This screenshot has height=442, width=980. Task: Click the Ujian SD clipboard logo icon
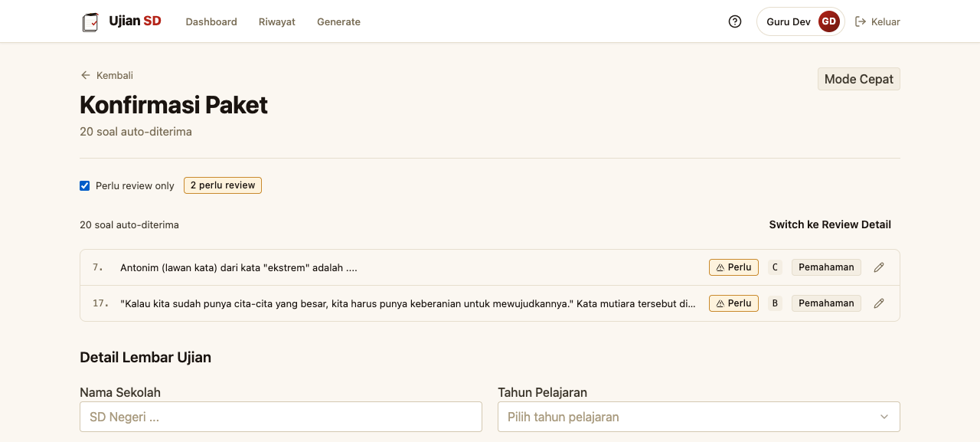click(x=90, y=21)
